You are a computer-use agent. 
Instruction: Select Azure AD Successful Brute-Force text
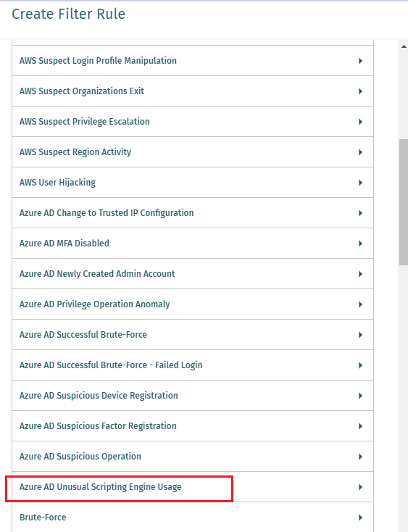[83, 335]
